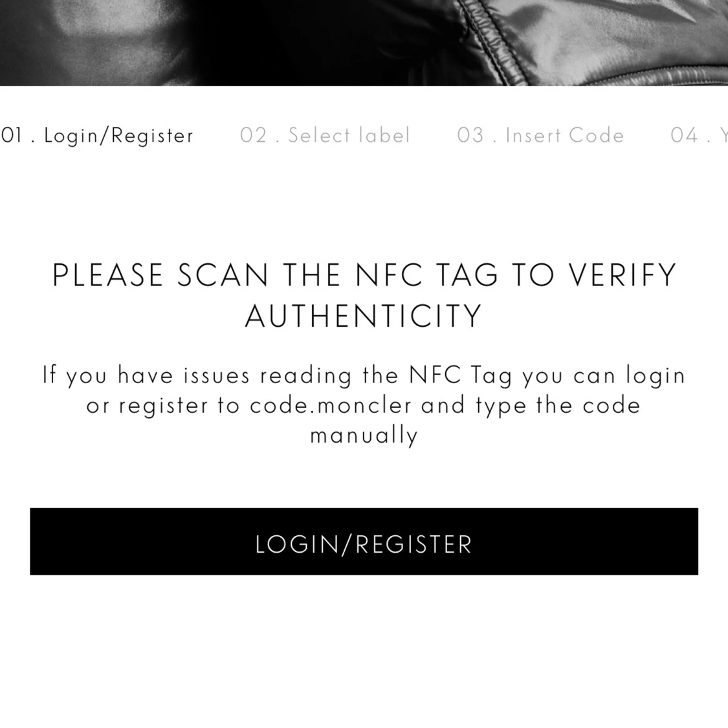Select the partially visible 04 step
The width and height of the screenshot is (728, 728).
[x=699, y=135]
